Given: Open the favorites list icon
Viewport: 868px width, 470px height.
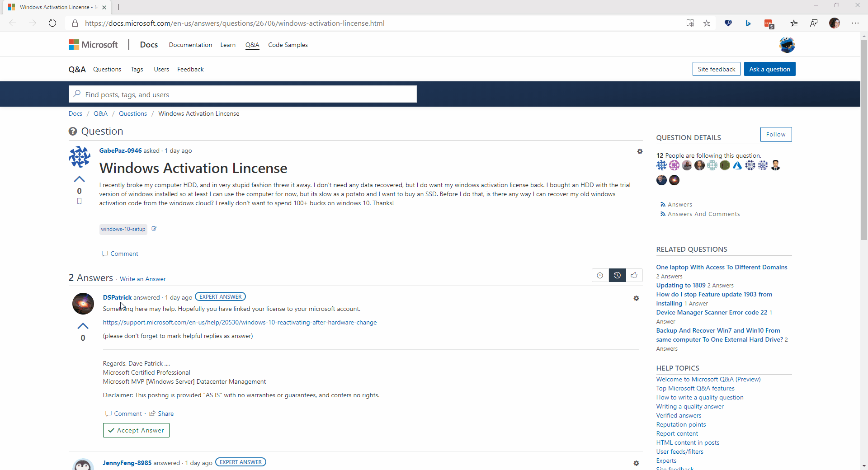Looking at the screenshot, I should 794,23.
